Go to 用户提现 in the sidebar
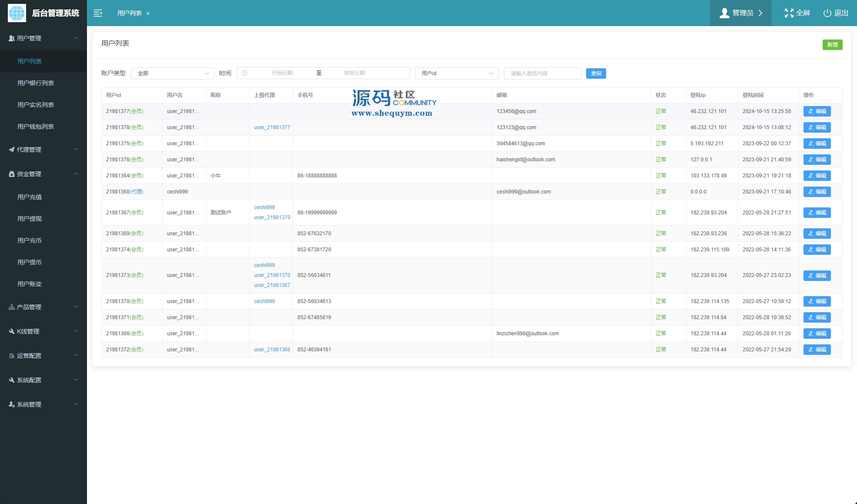Screen dimensions: 857x504 point(30,219)
